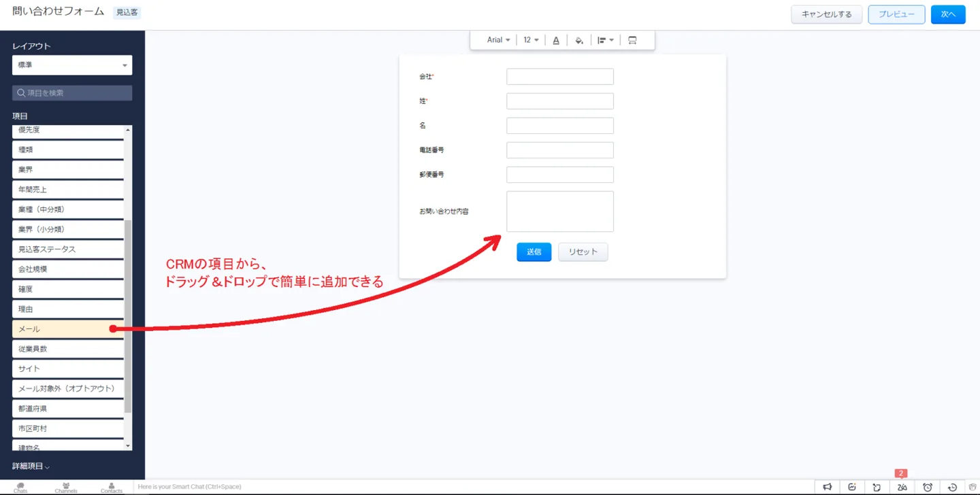The height and width of the screenshot is (495, 980).
Task: Click the recent history clock icon
Action: [x=953, y=487]
